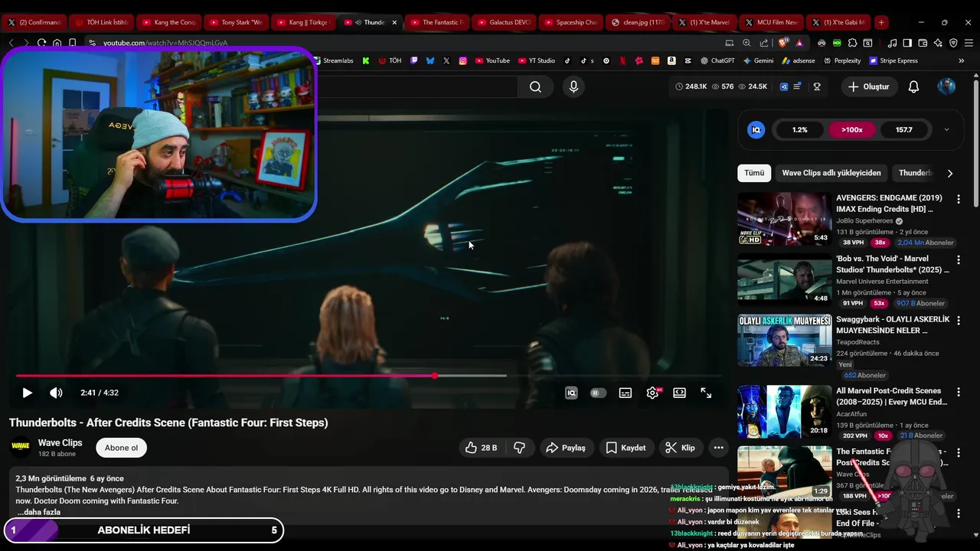Select 'Wave Clips adlı yükleyiciden' chip

click(x=831, y=173)
